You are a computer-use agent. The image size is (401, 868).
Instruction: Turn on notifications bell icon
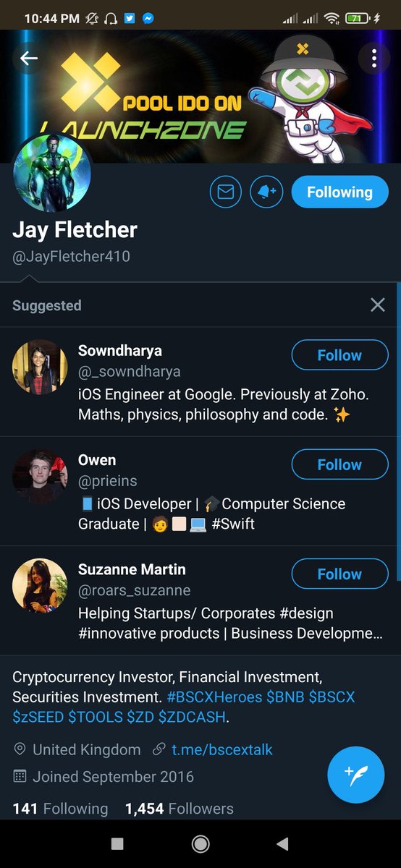pyautogui.click(x=266, y=192)
